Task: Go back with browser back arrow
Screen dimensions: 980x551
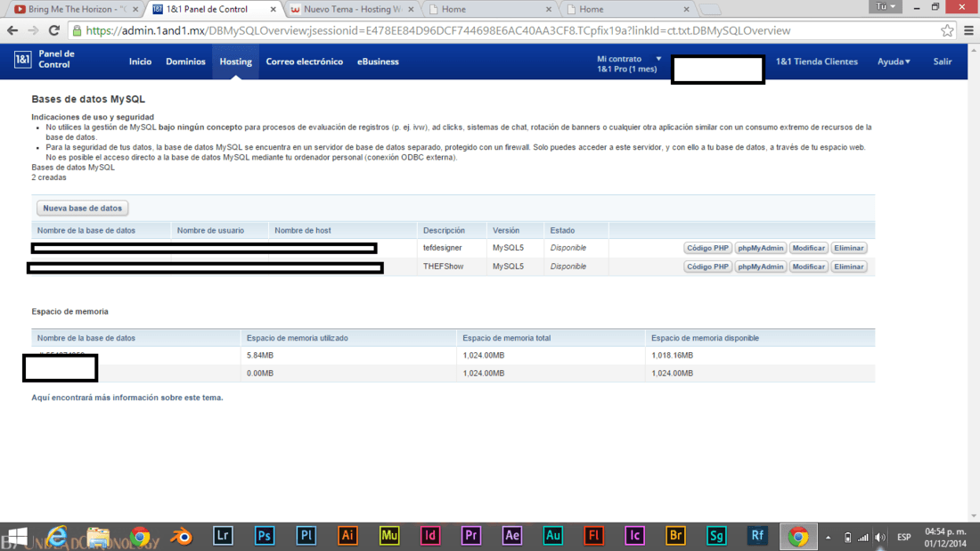Action: click(12, 30)
